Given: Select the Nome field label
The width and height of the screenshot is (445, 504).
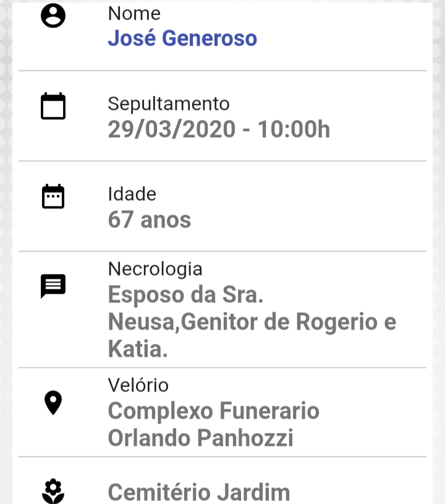Looking at the screenshot, I should point(134,14).
